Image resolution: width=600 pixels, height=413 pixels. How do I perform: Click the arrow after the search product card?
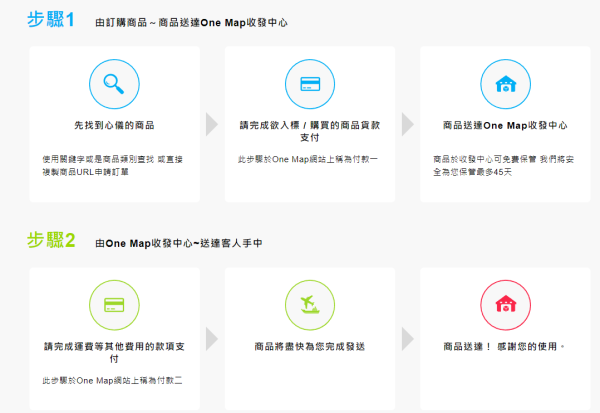(x=211, y=124)
